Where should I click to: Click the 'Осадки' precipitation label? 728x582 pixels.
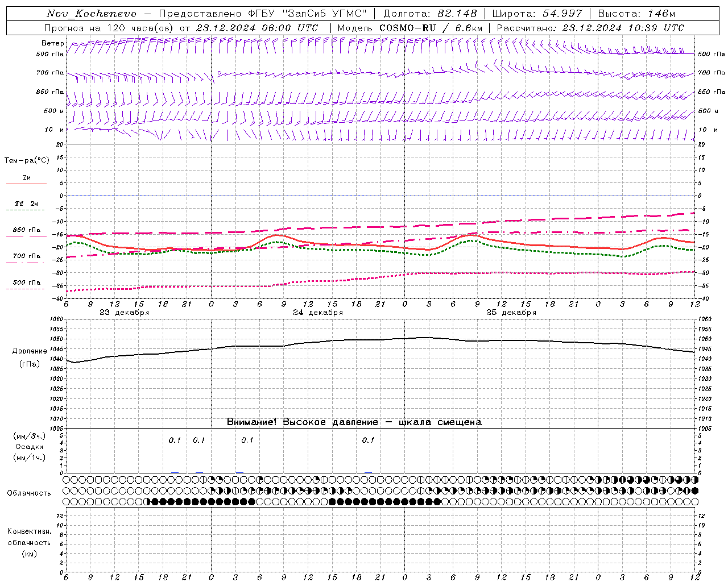[x=30, y=447]
